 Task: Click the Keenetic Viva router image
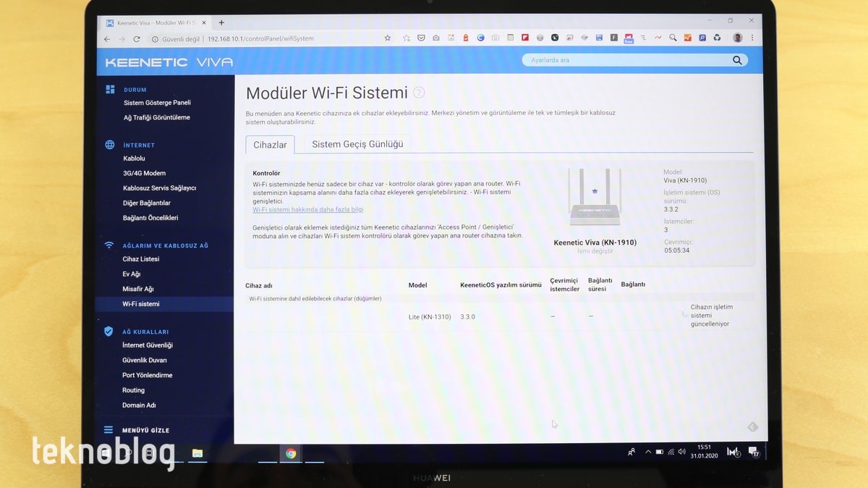click(x=595, y=198)
